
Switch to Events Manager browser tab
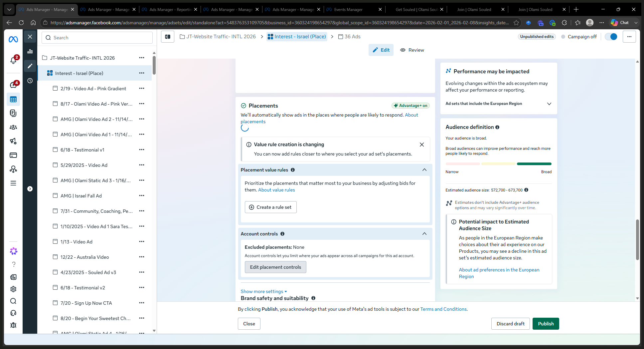354,10
